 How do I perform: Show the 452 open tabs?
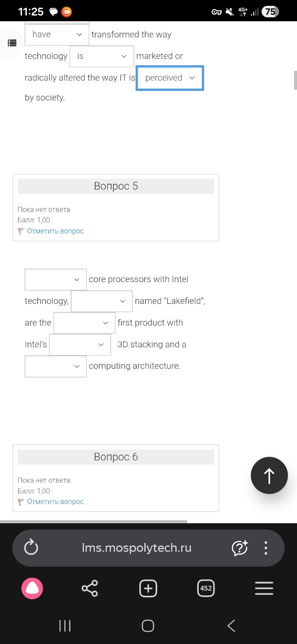pos(206,588)
